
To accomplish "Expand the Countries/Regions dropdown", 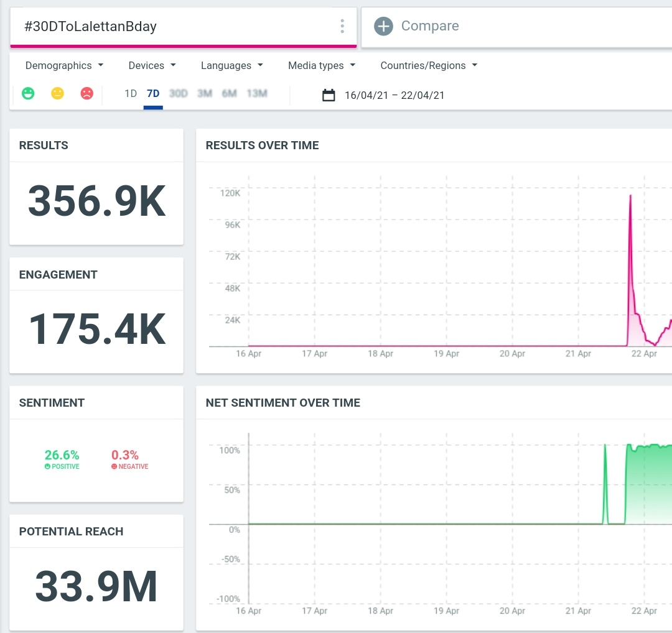I will point(429,65).
